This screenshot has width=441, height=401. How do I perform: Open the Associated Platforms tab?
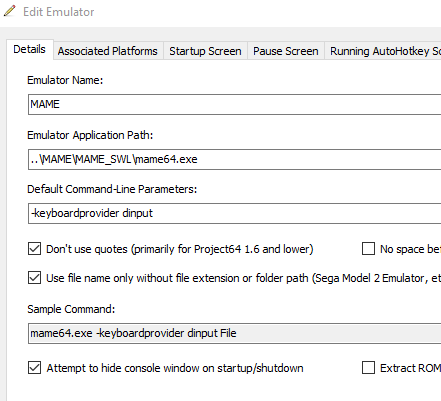pos(108,51)
